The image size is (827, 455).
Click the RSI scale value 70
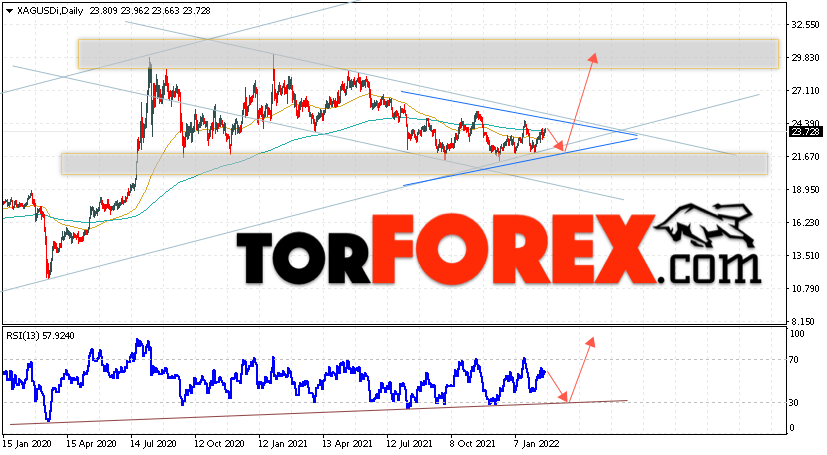(x=795, y=360)
